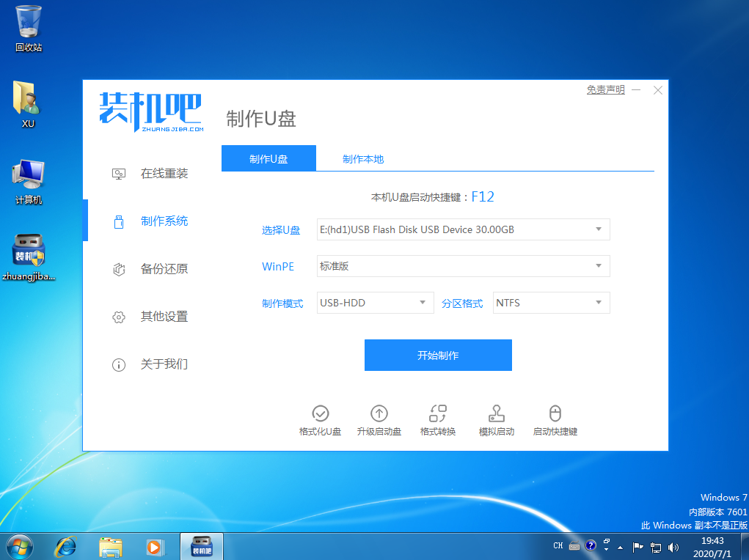Select 在线重装 in the sidebar
The width and height of the screenshot is (749, 560).
coord(164,174)
